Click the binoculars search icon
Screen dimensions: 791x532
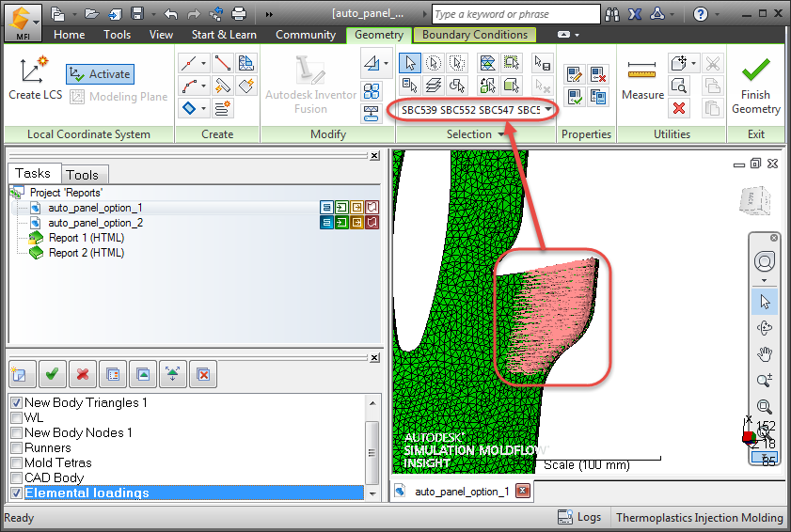click(612, 14)
